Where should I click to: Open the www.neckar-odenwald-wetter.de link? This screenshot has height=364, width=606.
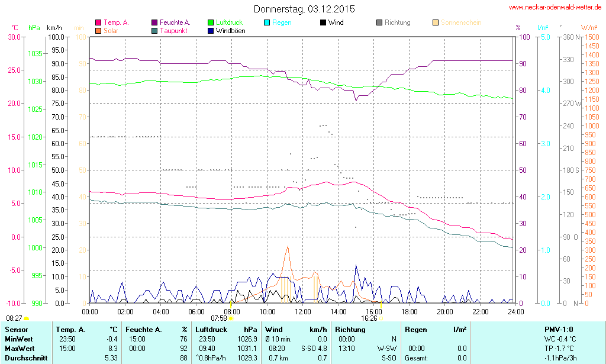click(x=556, y=8)
